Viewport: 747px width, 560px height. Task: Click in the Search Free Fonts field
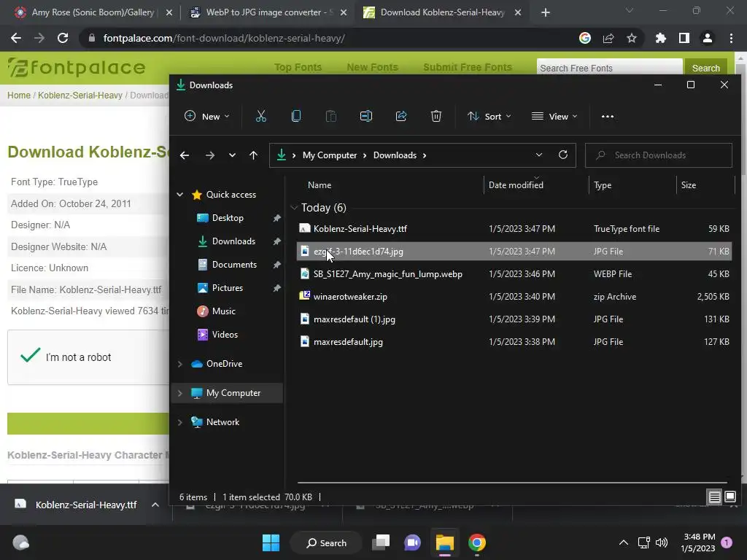(609, 68)
